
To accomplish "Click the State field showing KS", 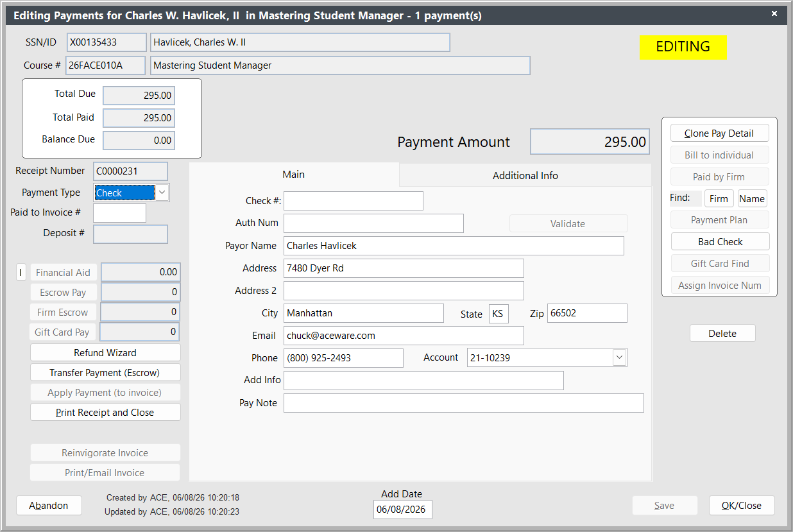I will (x=499, y=314).
